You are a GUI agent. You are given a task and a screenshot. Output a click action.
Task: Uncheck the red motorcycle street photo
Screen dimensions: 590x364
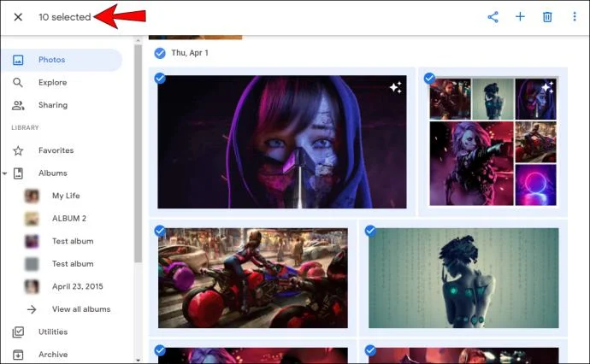(160, 231)
